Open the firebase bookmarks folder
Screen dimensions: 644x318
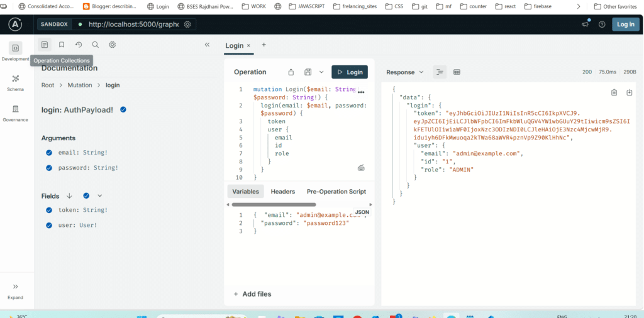(538, 6)
